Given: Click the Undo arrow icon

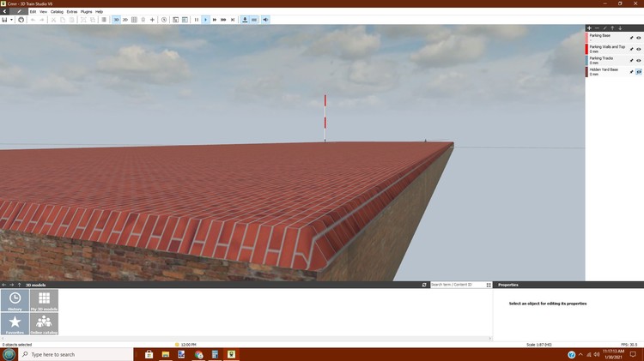Looking at the screenshot, I should click(x=33, y=20).
